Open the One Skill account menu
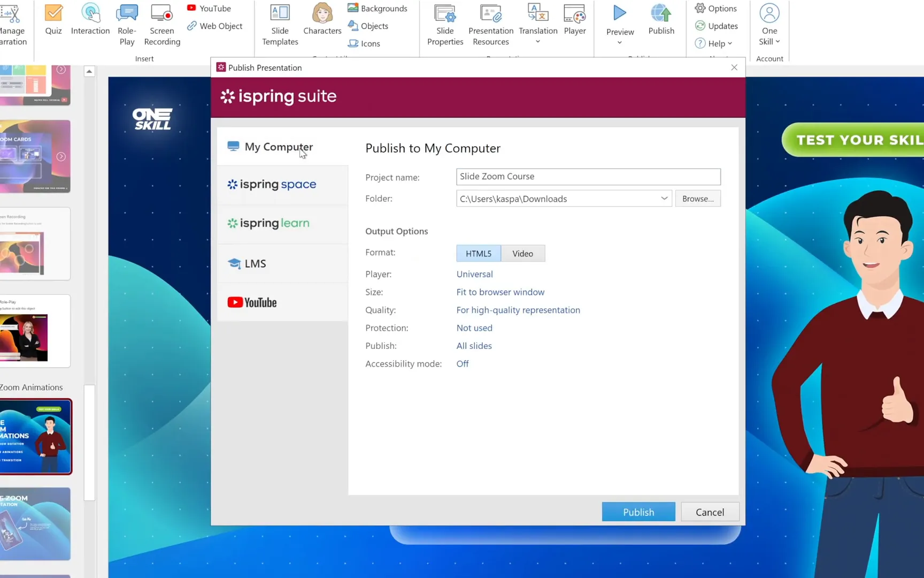The height and width of the screenshot is (578, 924). [x=769, y=25]
